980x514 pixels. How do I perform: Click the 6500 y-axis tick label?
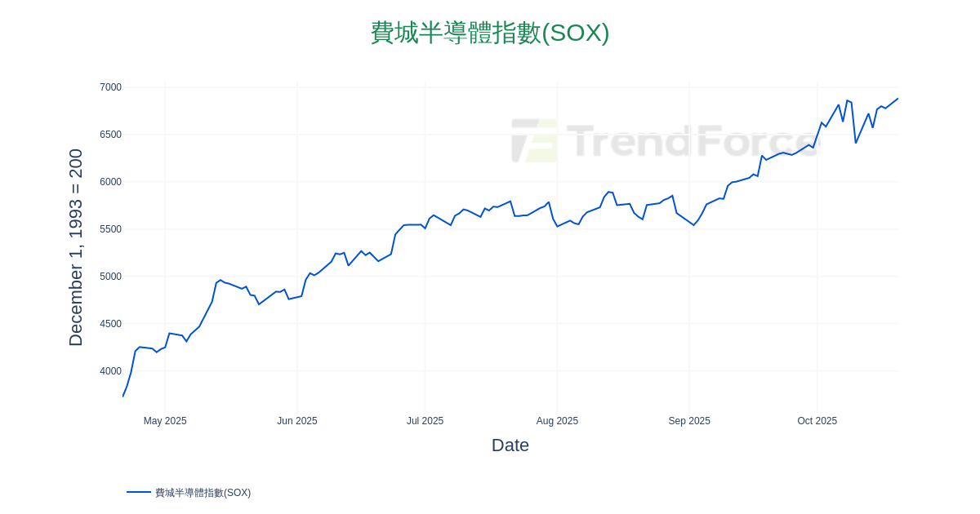[x=110, y=135]
